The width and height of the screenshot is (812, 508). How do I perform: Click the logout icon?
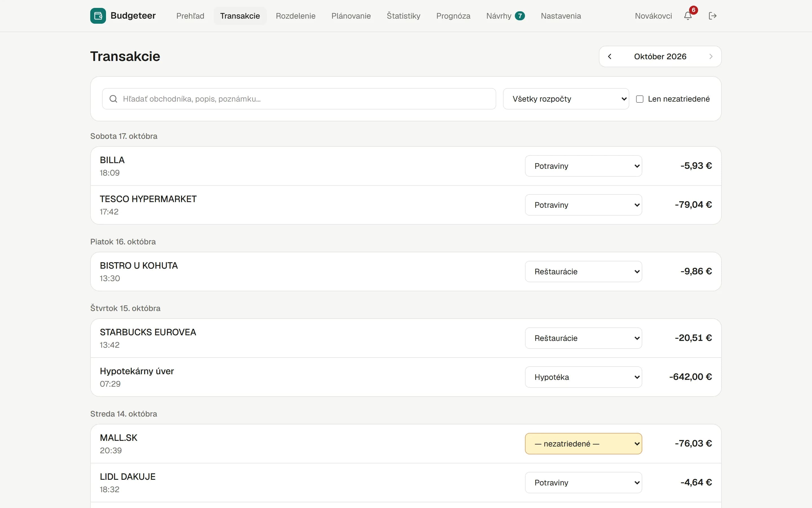coord(712,16)
